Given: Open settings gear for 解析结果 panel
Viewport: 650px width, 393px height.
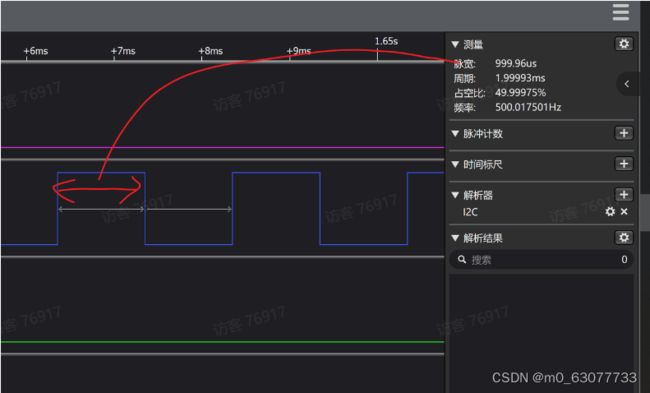Looking at the screenshot, I should click(624, 238).
